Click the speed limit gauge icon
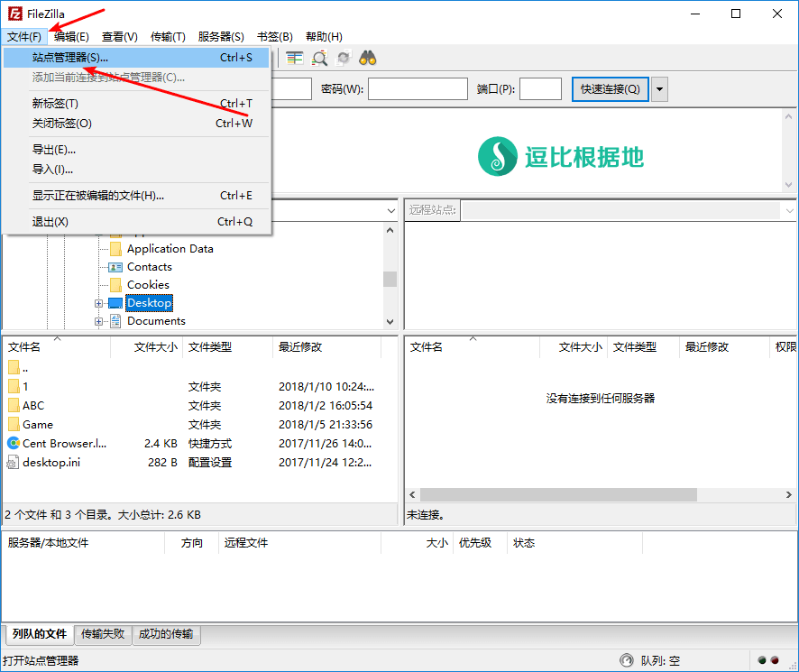 point(627,661)
